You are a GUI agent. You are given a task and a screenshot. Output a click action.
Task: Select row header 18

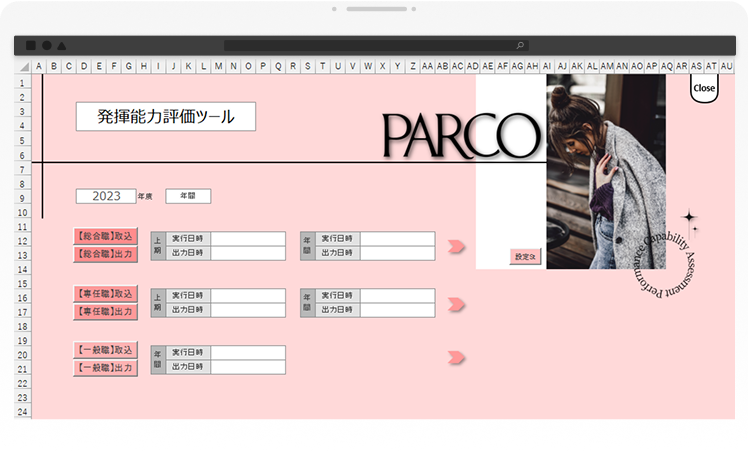pos(22,326)
